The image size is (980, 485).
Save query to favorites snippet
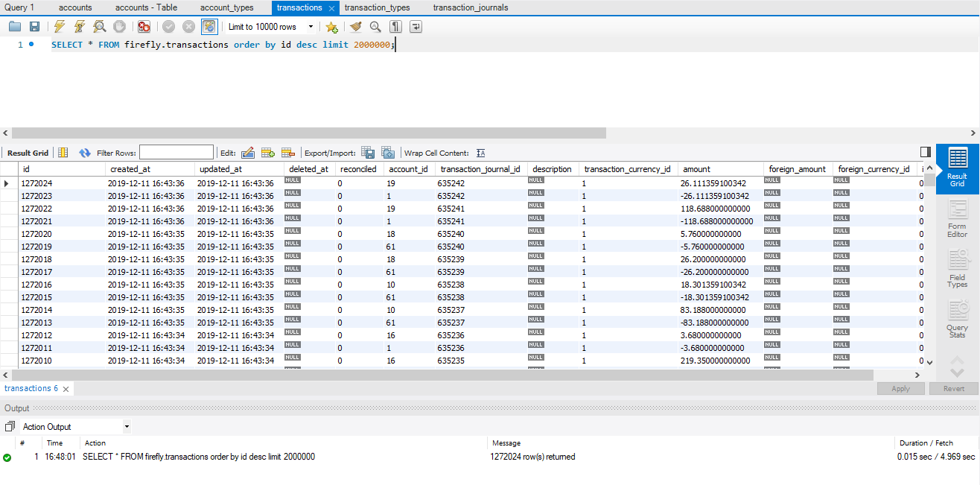click(x=332, y=27)
